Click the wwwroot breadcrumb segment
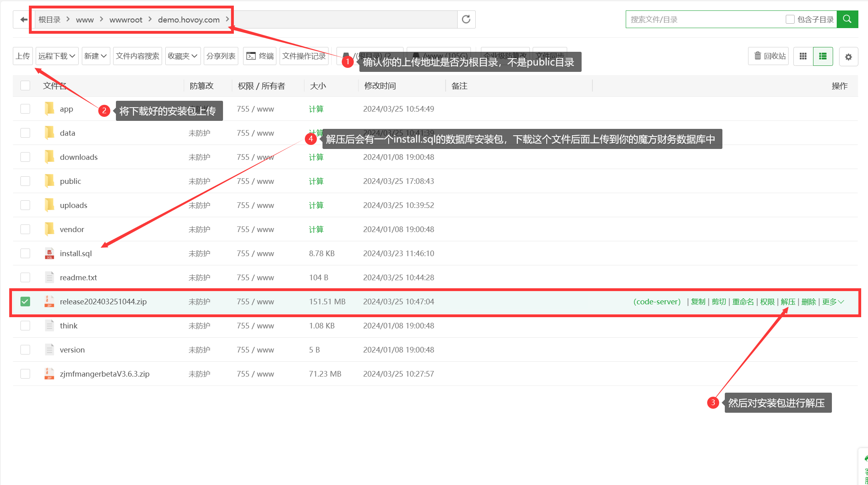This screenshot has width=868, height=485. coord(126,20)
